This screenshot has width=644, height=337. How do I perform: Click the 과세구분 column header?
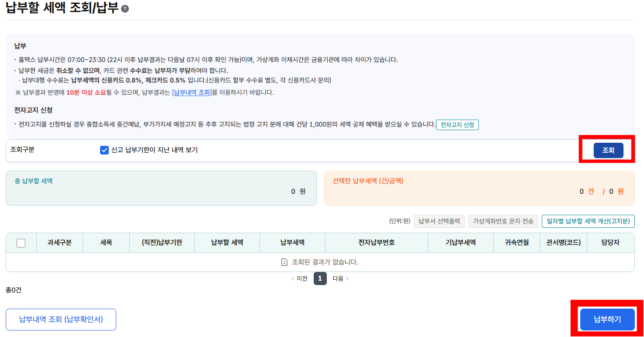59,243
